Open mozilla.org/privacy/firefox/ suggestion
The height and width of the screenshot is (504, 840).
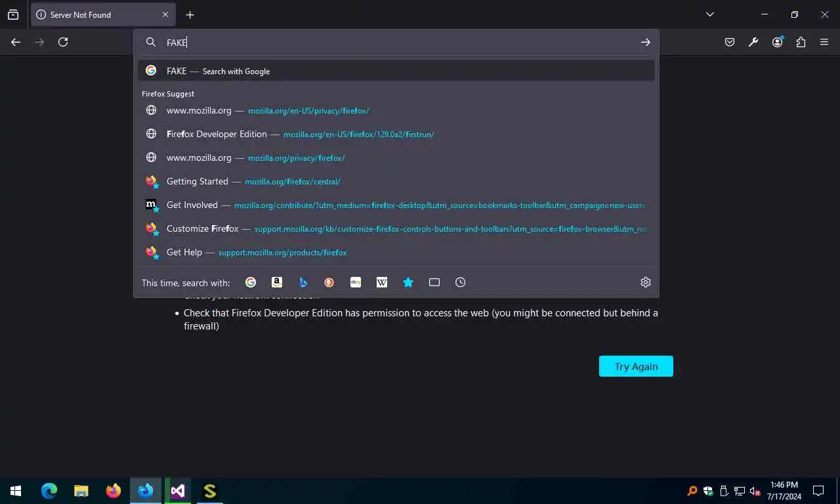pyautogui.click(x=396, y=157)
